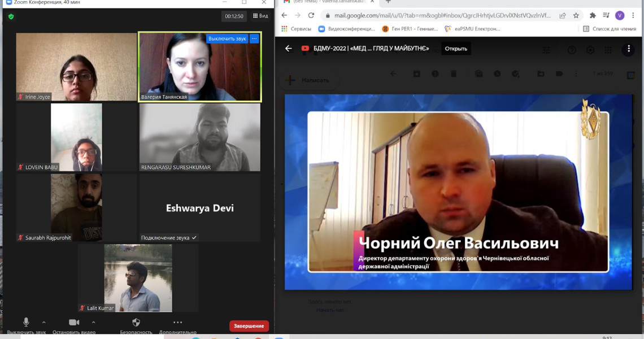
Task: Open the Вид view layout menu
Action: [x=260, y=16]
